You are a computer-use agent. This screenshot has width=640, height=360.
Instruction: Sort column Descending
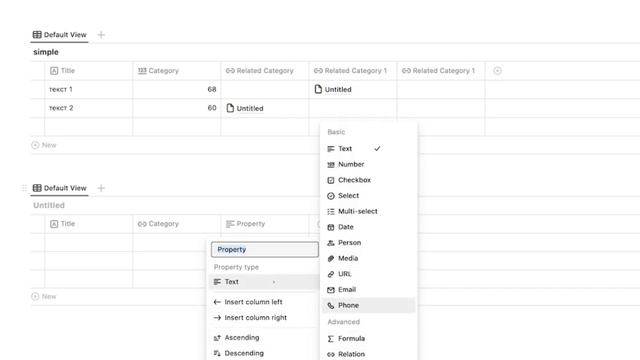point(264,353)
